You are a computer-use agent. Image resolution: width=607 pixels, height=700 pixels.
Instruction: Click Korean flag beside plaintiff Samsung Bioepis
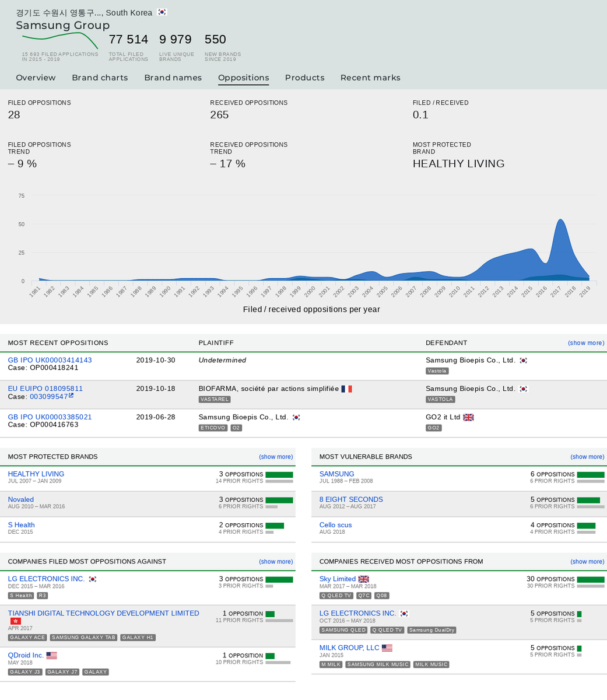[296, 417]
